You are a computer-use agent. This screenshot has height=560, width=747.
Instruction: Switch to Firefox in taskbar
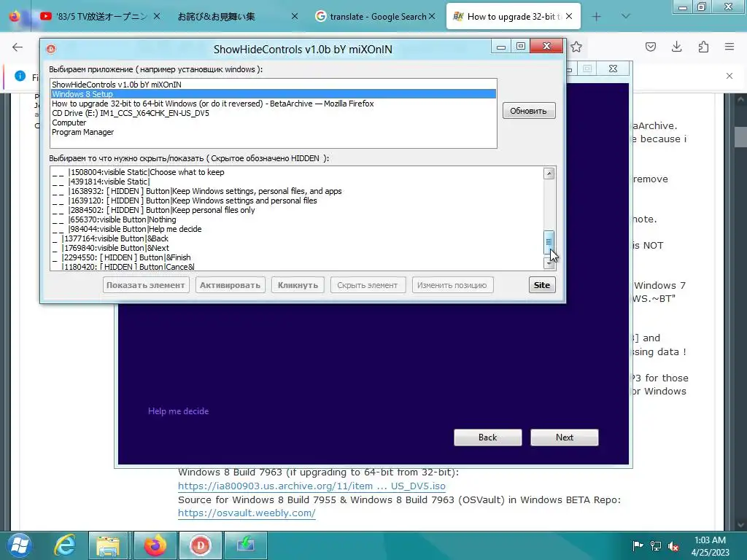coord(156,545)
